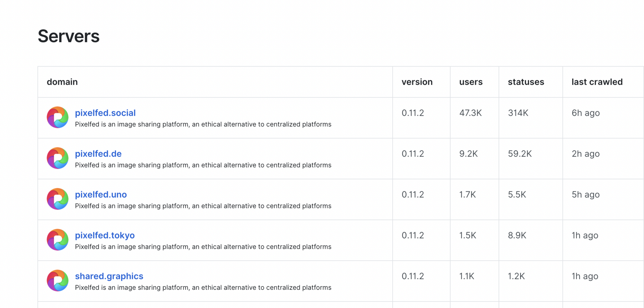Click the 314K statuses value
Screen dimensions: 644x308
point(518,113)
